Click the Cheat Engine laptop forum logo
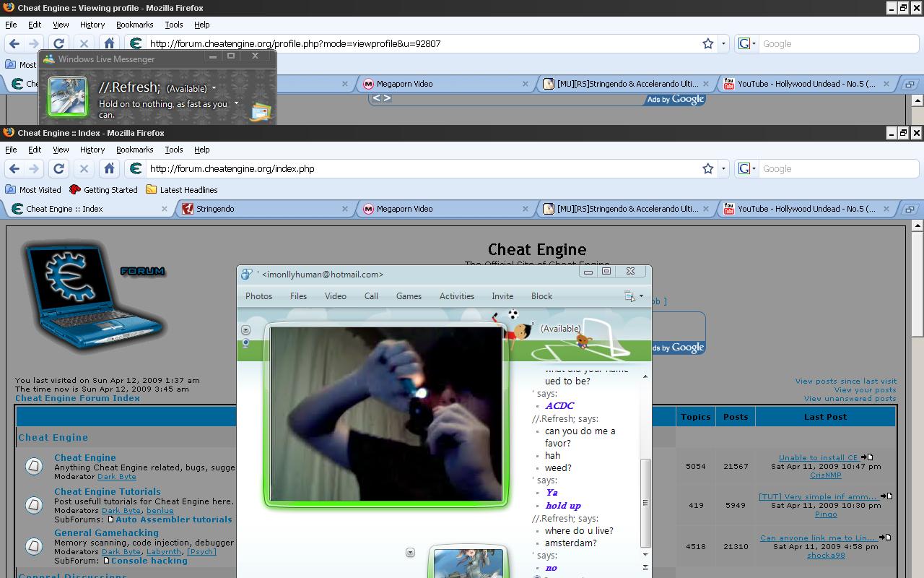This screenshot has height=578, width=924. point(94,298)
